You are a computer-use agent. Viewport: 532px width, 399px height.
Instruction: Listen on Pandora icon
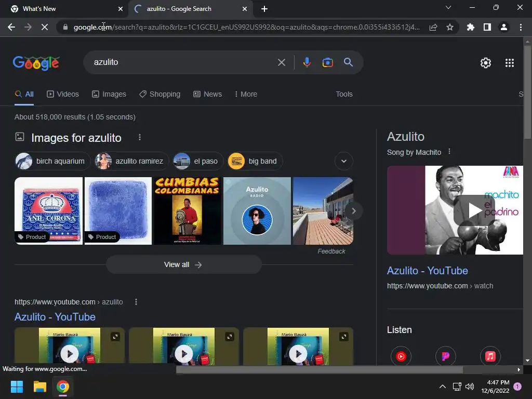445,356
